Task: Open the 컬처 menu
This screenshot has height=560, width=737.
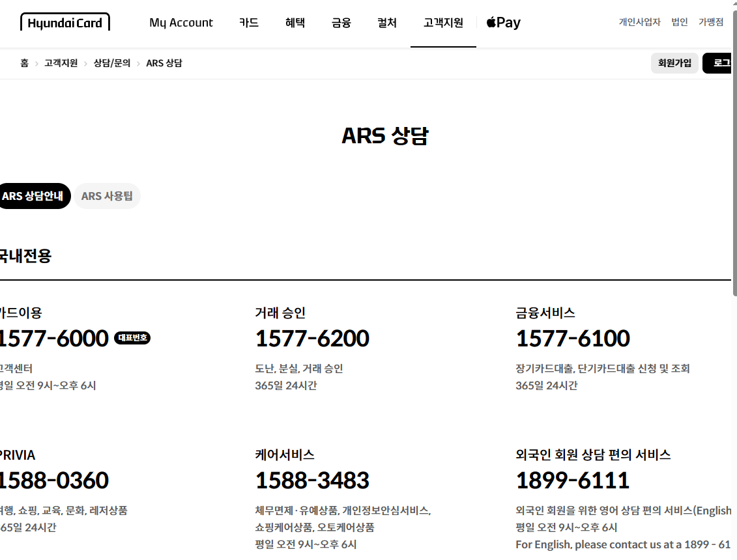Action: click(x=387, y=23)
